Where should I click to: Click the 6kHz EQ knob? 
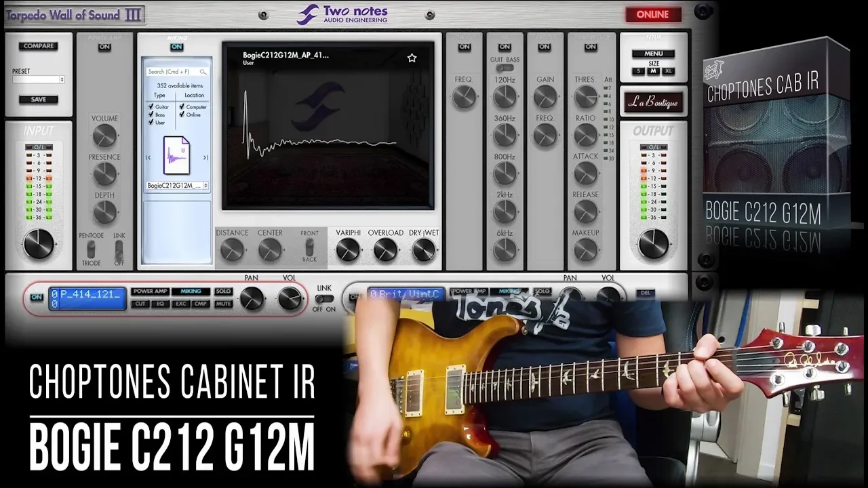(505, 250)
